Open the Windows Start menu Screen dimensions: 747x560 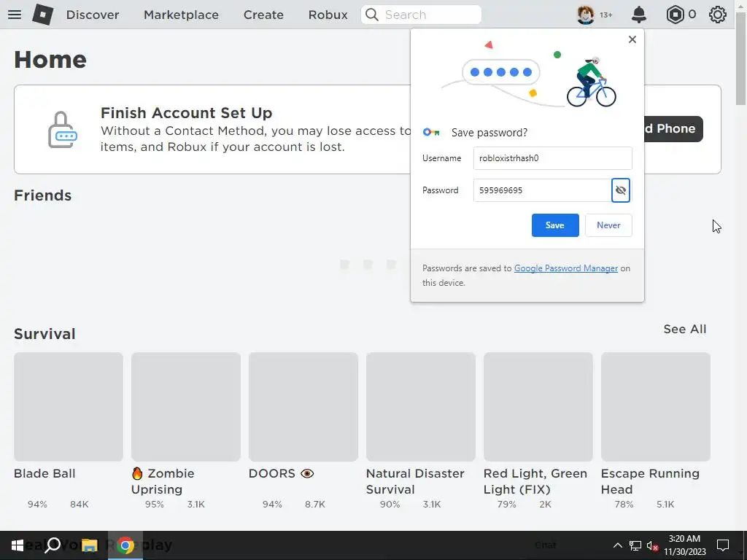(18, 545)
